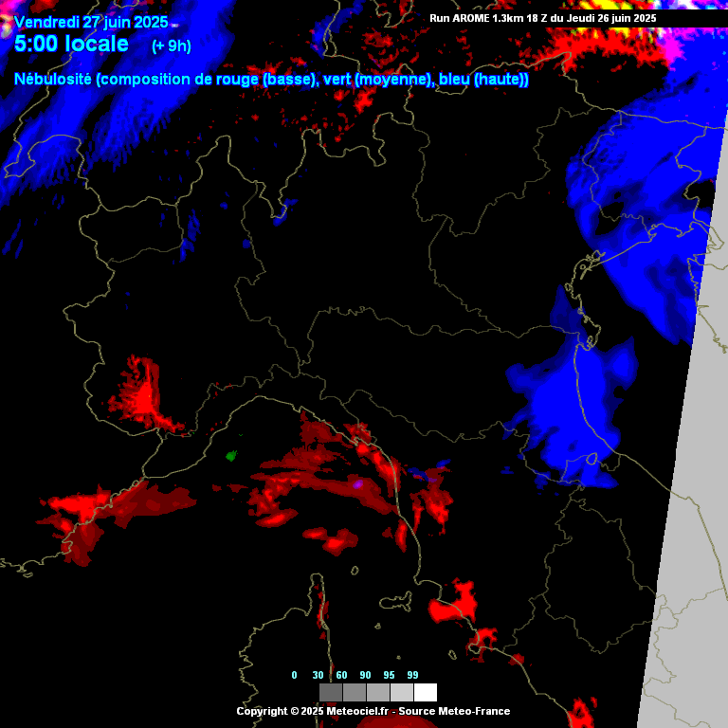Viewport: 728px width, 728px height.
Task: Click the legend swatch below value 95
Action: [x=402, y=692]
